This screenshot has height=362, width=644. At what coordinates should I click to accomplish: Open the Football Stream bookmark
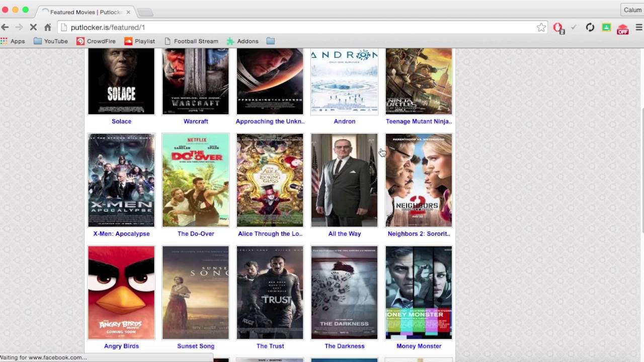(x=191, y=41)
